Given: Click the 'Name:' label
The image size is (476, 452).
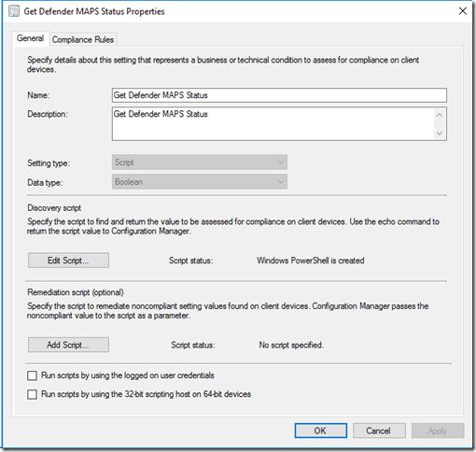Looking at the screenshot, I should [x=38, y=95].
